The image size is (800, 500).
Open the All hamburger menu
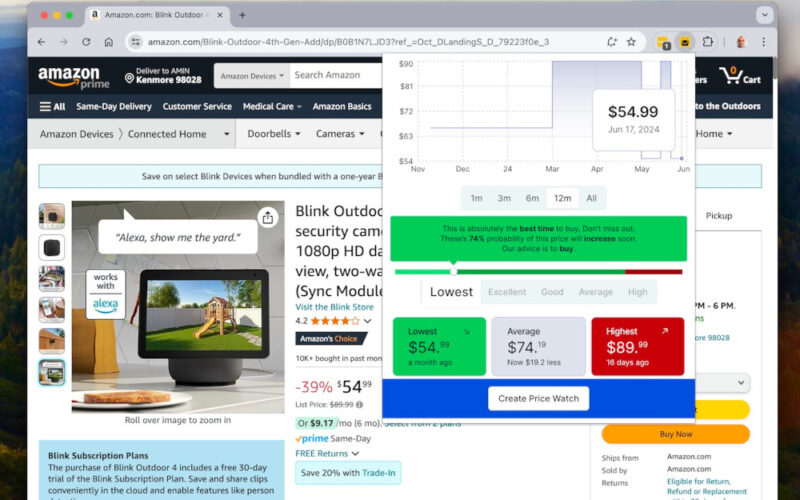(x=53, y=107)
